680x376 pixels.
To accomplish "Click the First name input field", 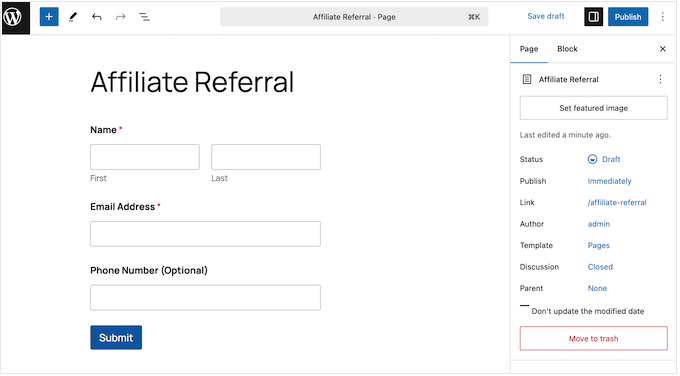I will (145, 157).
